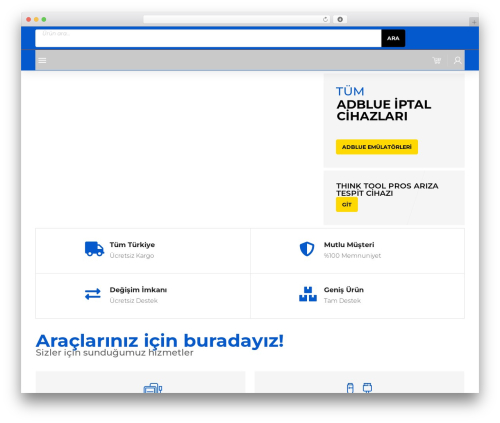Click the Tüm Türkiye label
Viewport: 500px width, 423px height.
pos(132,245)
